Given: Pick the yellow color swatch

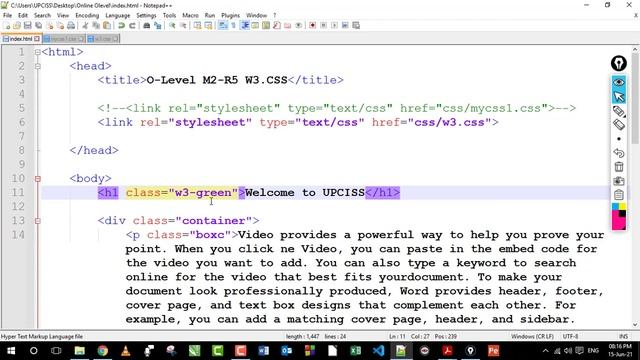Looking at the screenshot, I should pos(622,207).
